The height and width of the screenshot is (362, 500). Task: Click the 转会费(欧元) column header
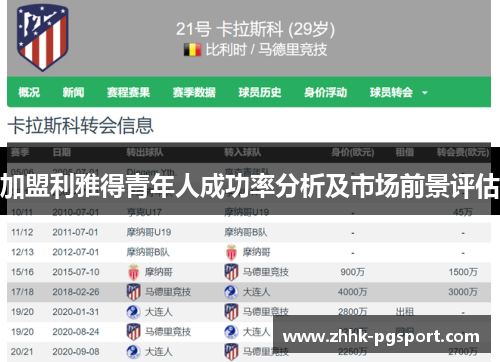[463, 152]
